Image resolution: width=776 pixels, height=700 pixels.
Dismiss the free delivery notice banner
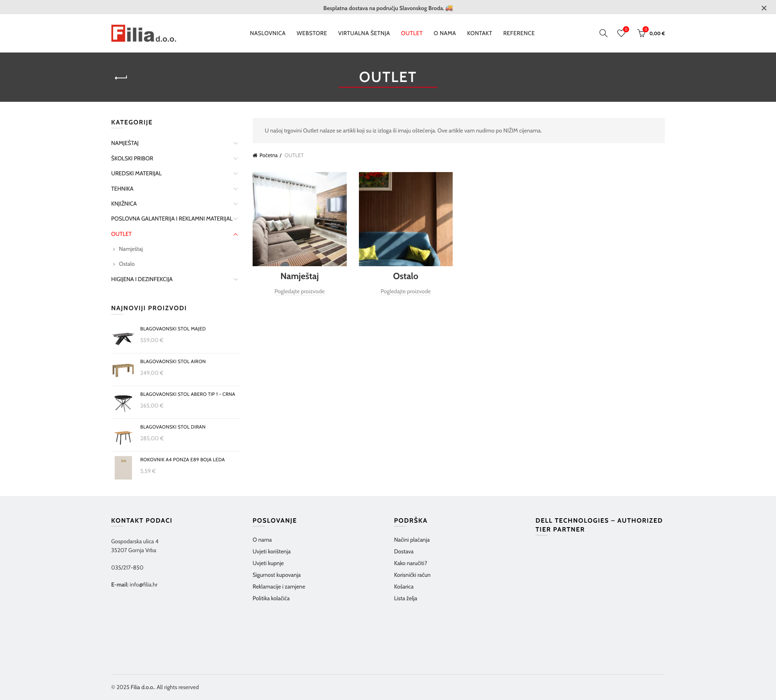(x=764, y=8)
